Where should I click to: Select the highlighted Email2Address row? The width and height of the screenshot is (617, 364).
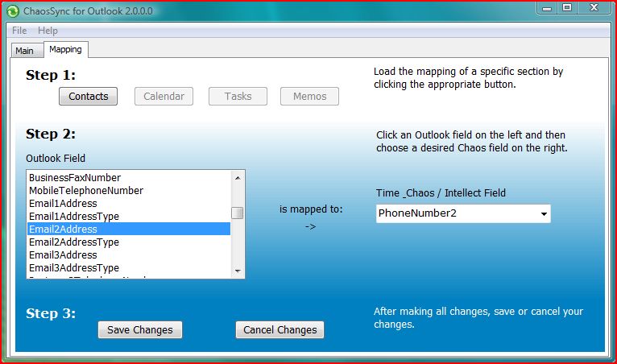[129, 229]
